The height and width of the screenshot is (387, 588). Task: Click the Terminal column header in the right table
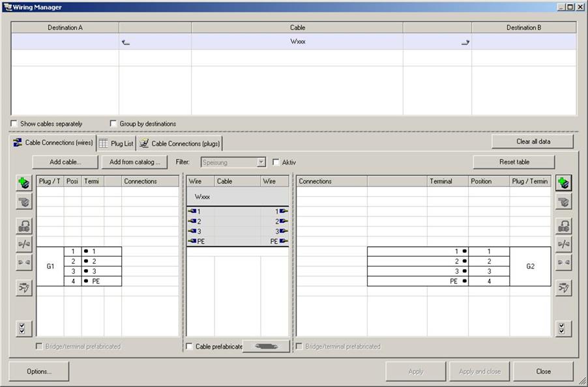pyautogui.click(x=448, y=181)
